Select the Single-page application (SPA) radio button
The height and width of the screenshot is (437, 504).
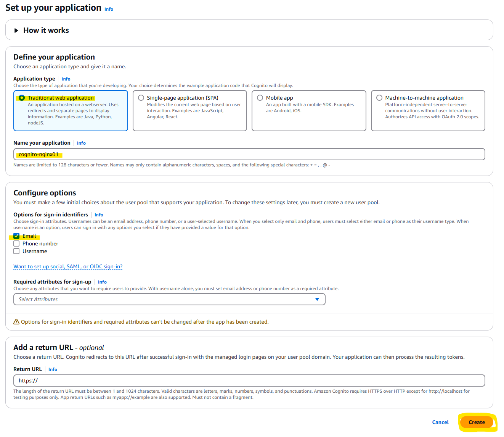tap(141, 98)
